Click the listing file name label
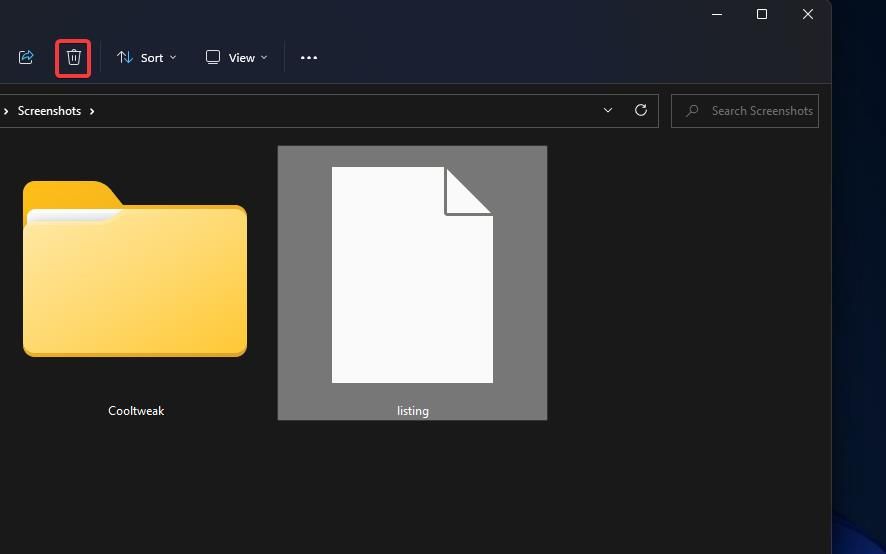 point(412,411)
